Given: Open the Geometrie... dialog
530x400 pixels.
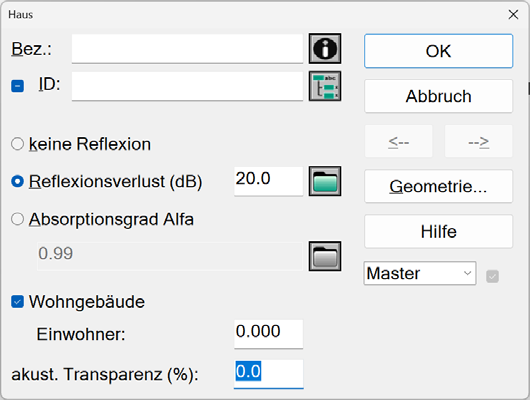Looking at the screenshot, I should pos(438,186).
